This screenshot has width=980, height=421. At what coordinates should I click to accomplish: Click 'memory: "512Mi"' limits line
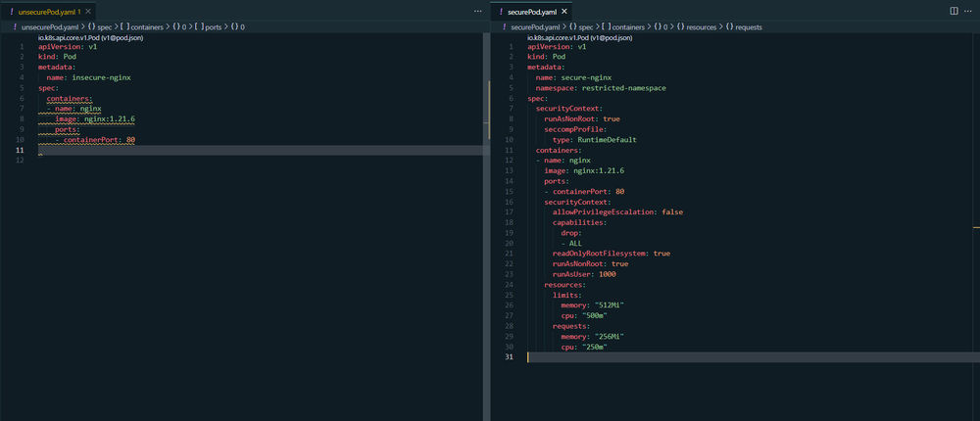coord(593,304)
